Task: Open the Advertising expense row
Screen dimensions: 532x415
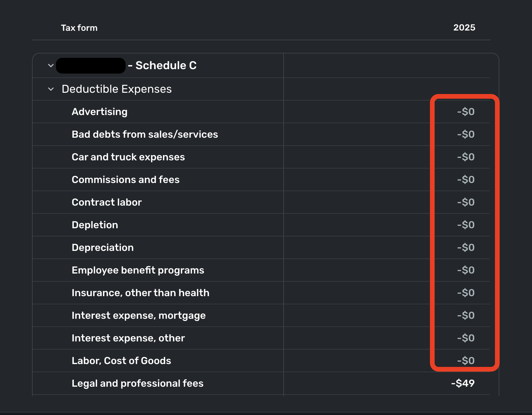Action: pyautogui.click(x=100, y=112)
